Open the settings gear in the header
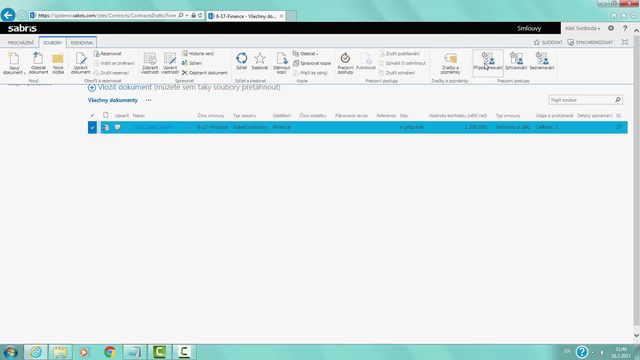This screenshot has height=360, width=640. 611,28
